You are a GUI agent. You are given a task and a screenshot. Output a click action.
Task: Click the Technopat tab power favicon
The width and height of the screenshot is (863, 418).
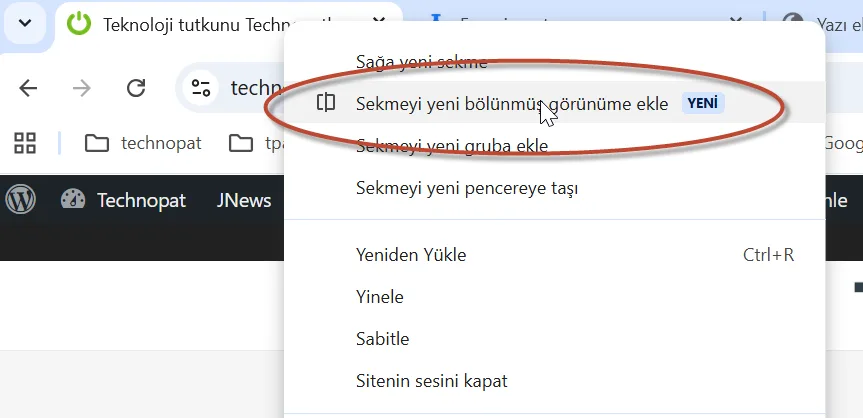(x=80, y=24)
